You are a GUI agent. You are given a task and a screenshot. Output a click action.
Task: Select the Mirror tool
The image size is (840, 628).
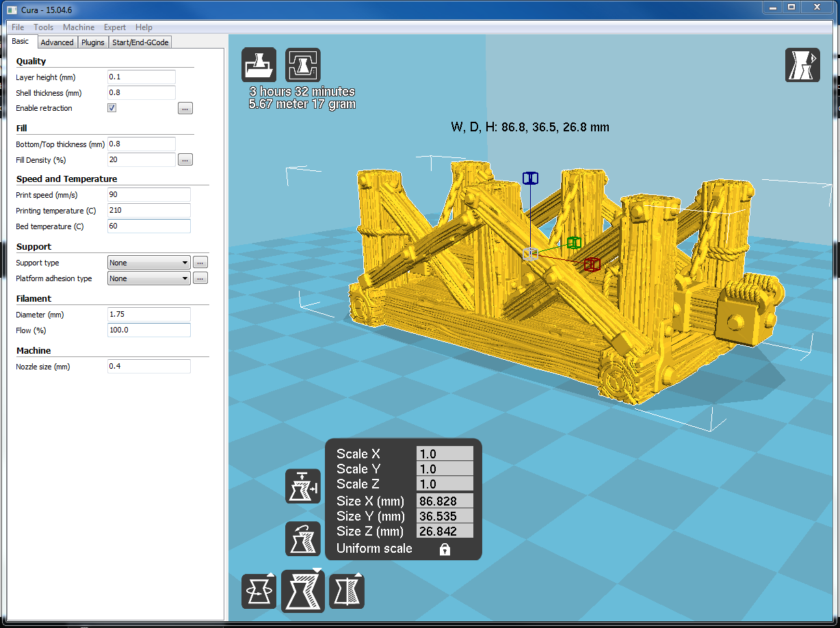click(347, 591)
